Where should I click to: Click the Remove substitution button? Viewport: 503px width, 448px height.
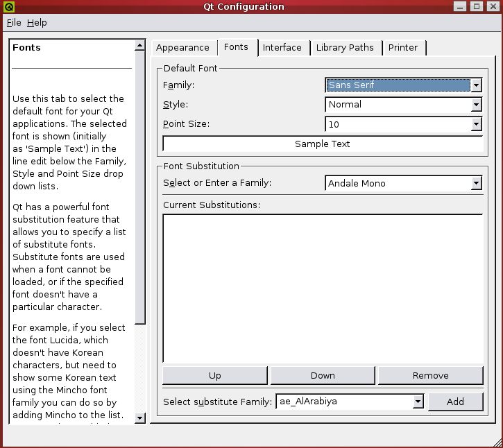coord(430,376)
